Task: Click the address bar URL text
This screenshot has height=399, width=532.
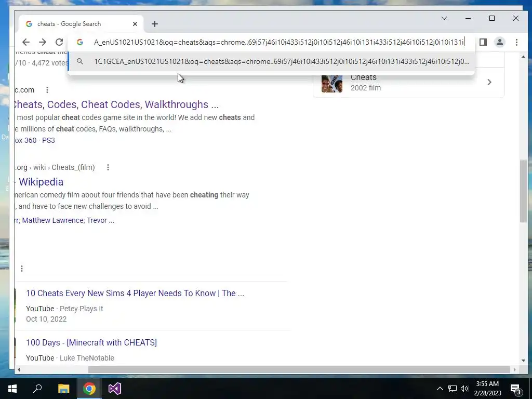Action: coord(279,42)
